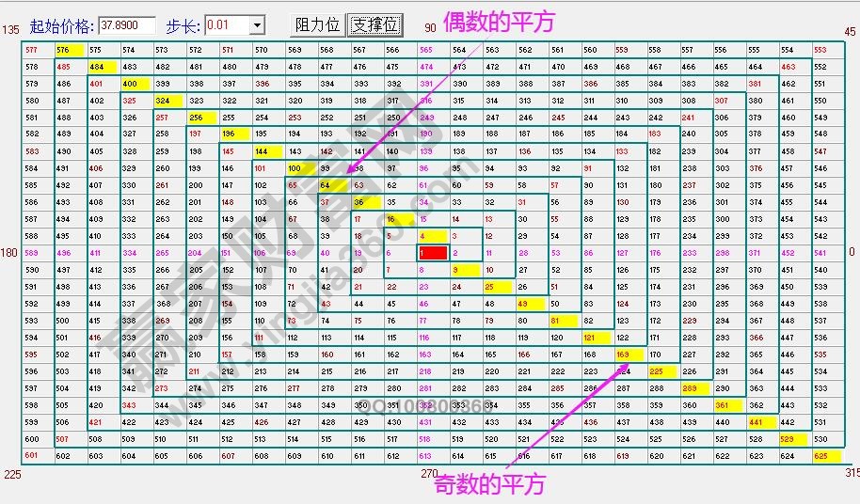Click yellow cell 625 at bottom-right corner
Screen dimensions: 860x504
820,456
